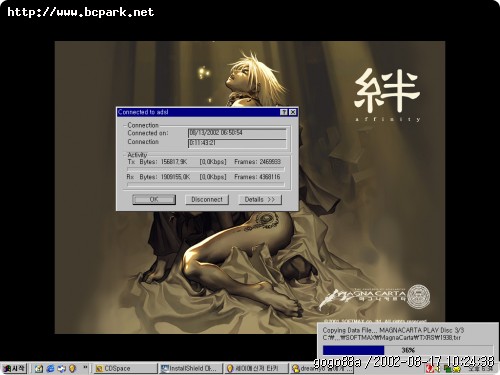Click the Rx activity progress bar
Screen dimensions: 500x375
click(206, 184)
